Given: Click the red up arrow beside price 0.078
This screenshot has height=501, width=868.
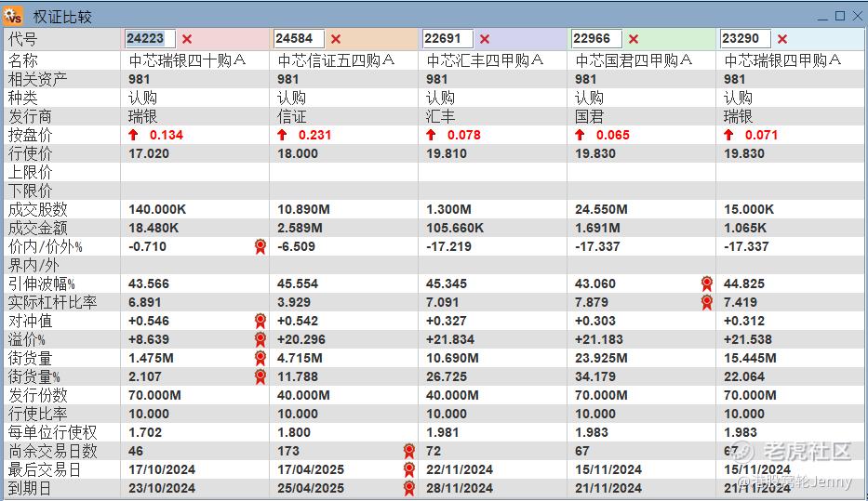Looking at the screenshot, I should coord(432,135).
